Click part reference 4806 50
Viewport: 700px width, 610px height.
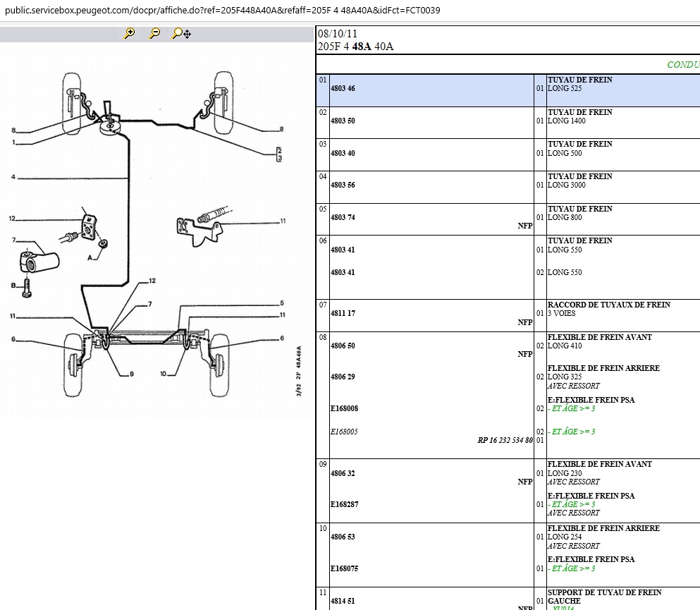click(343, 346)
